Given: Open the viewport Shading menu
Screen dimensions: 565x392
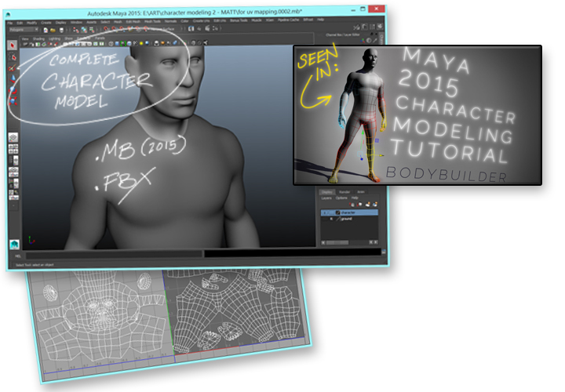Looking at the screenshot, I should tap(38, 39).
